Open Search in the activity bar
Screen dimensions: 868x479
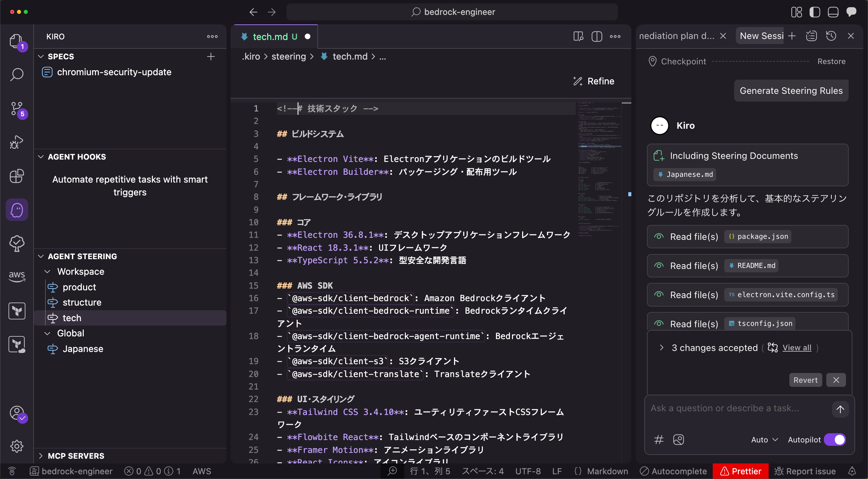pyautogui.click(x=16, y=74)
